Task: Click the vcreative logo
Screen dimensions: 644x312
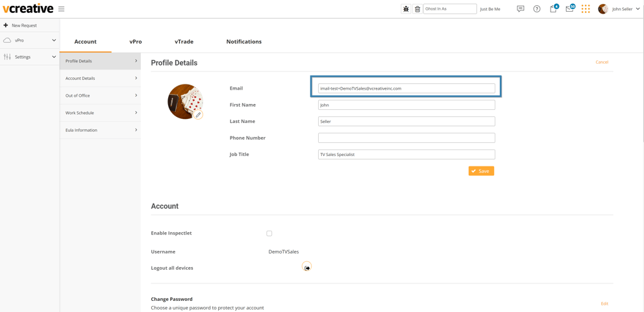Action: tap(28, 8)
